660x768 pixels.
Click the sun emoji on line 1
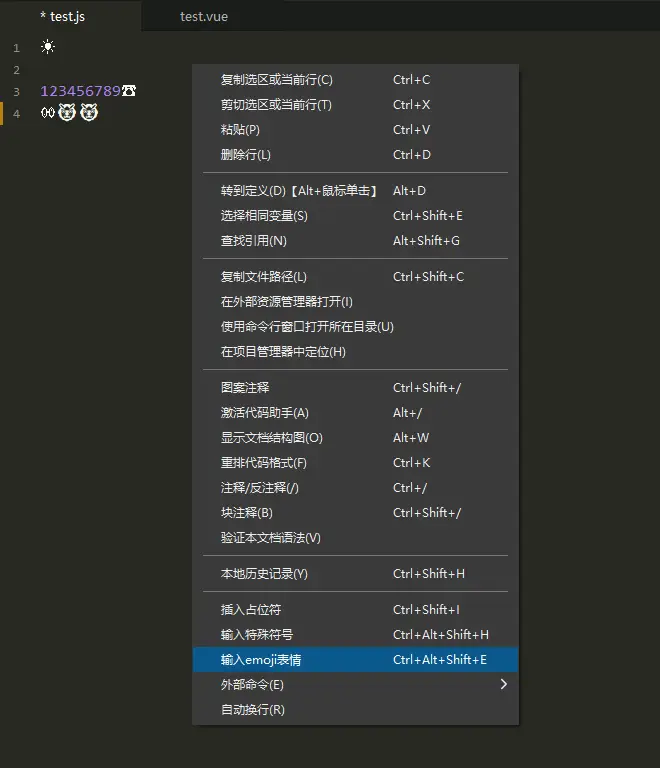[x=48, y=47]
